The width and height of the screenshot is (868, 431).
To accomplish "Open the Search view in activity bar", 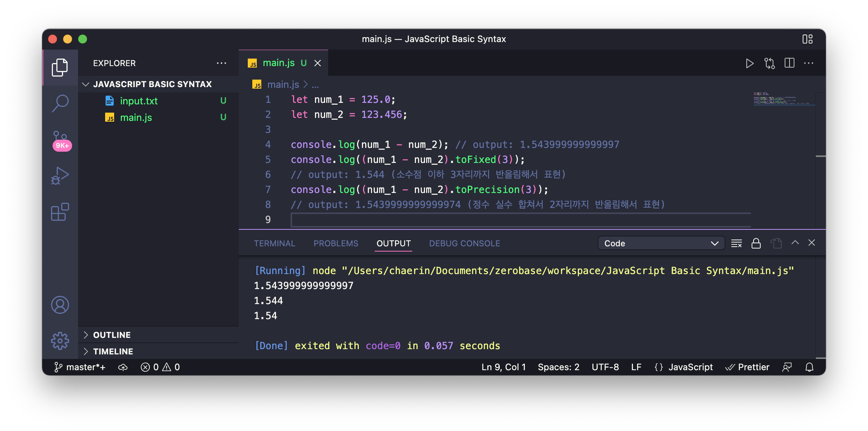I will click(60, 103).
